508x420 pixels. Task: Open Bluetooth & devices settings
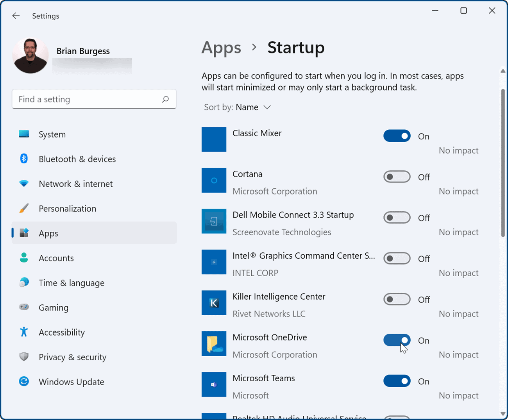click(24, 159)
